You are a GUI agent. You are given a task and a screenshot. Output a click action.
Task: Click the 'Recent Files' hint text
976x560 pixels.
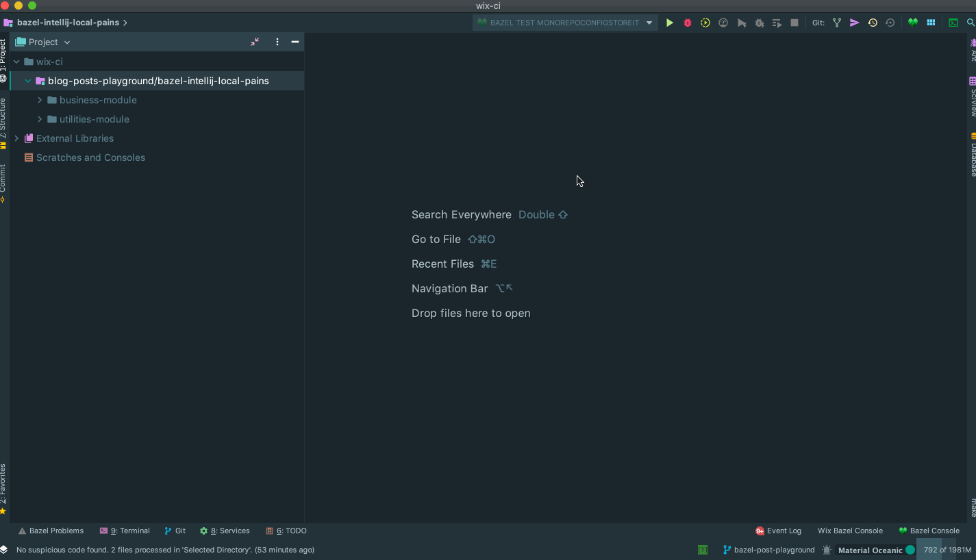442,264
